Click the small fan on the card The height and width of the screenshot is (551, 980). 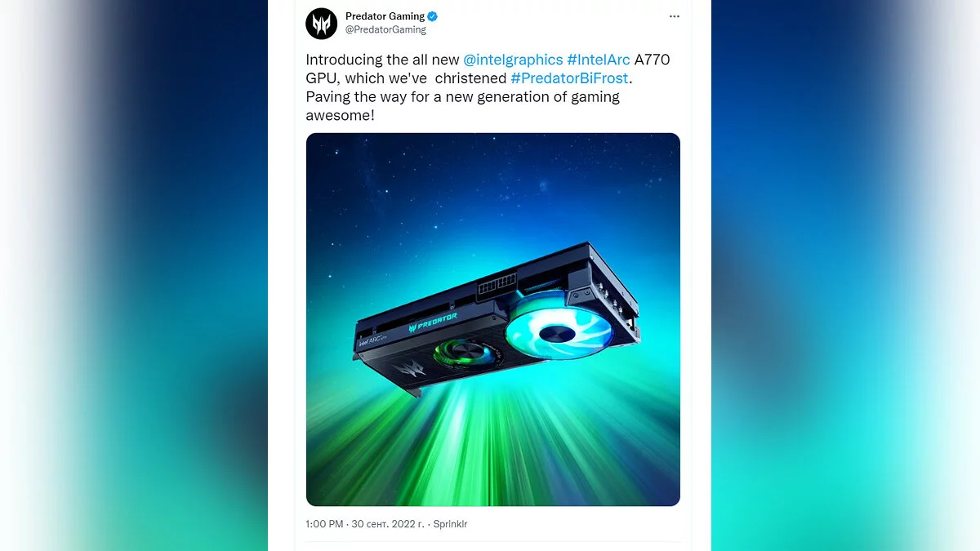click(463, 356)
